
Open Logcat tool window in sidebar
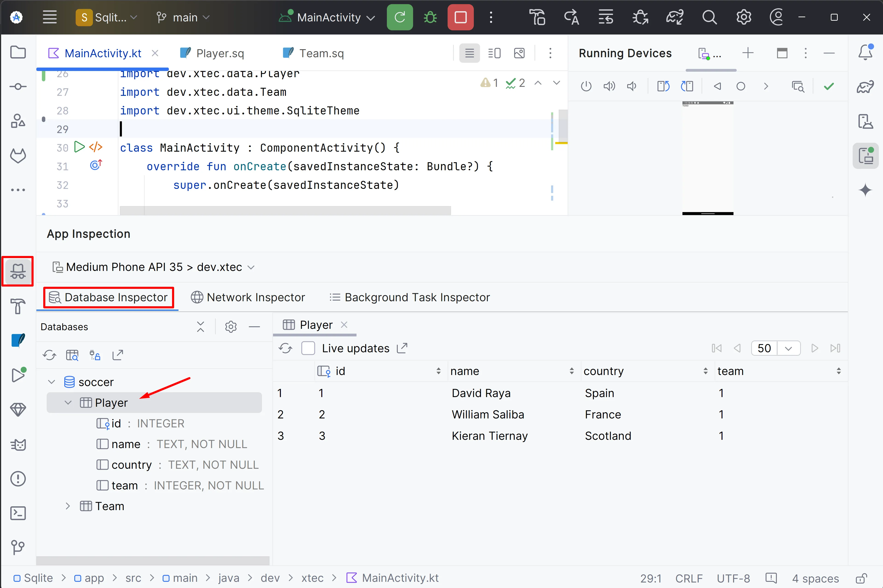[18, 445]
